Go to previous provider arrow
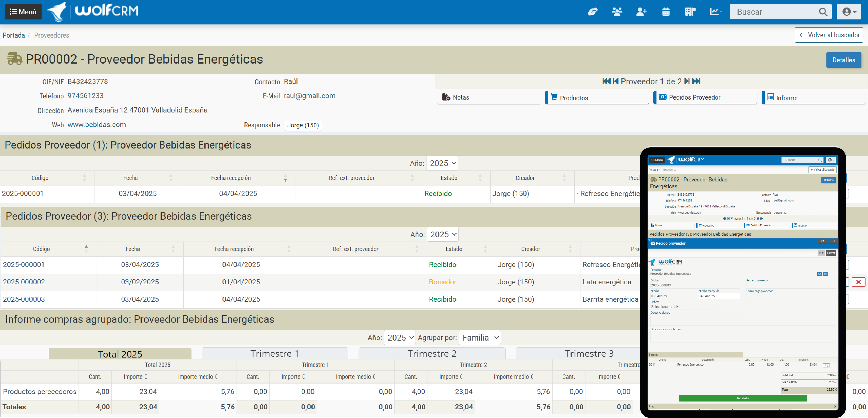Viewport: 868px width, 418px height. tap(616, 81)
